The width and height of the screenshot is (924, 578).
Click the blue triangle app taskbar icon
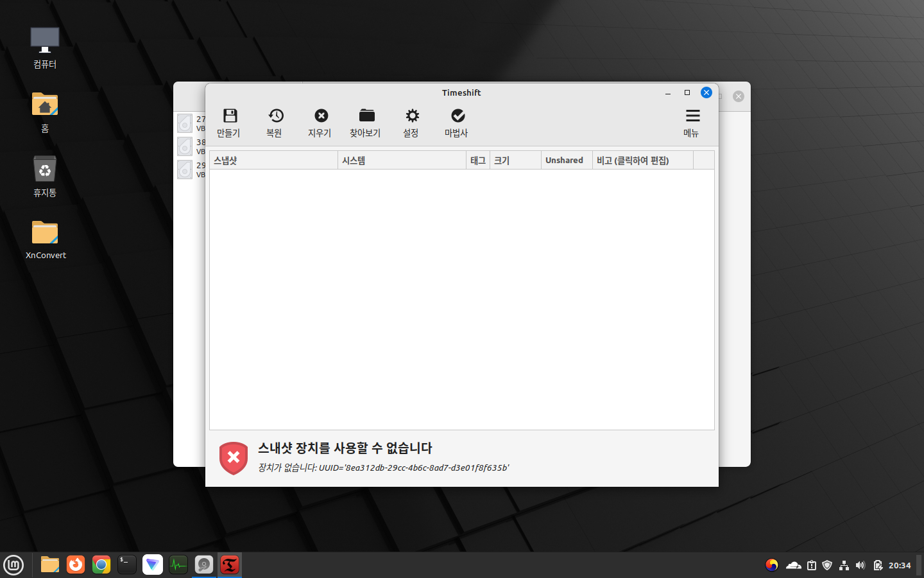[x=153, y=565]
